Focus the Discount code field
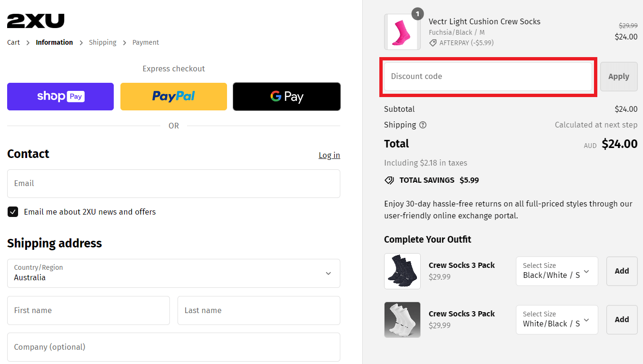This screenshot has height=364, width=643. [x=488, y=77]
